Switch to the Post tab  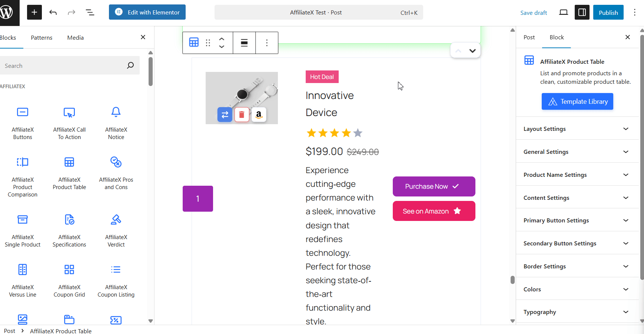530,37
